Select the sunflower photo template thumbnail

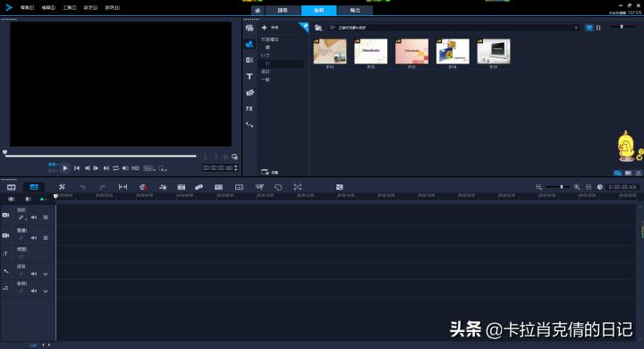click(453, 51)
